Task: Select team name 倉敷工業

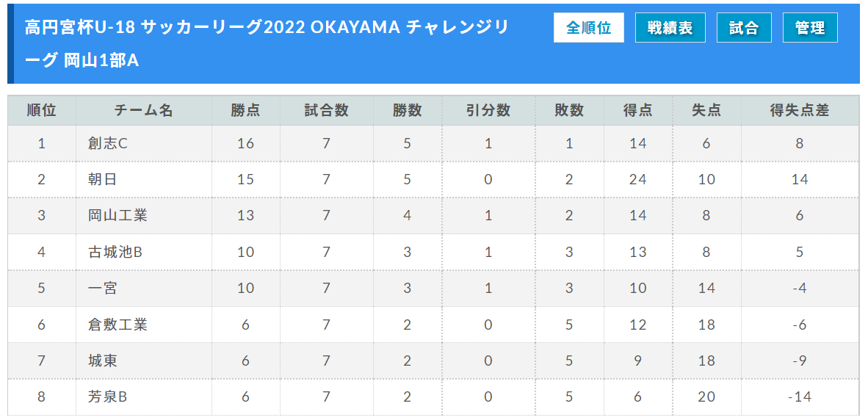Action: (117, 325)
